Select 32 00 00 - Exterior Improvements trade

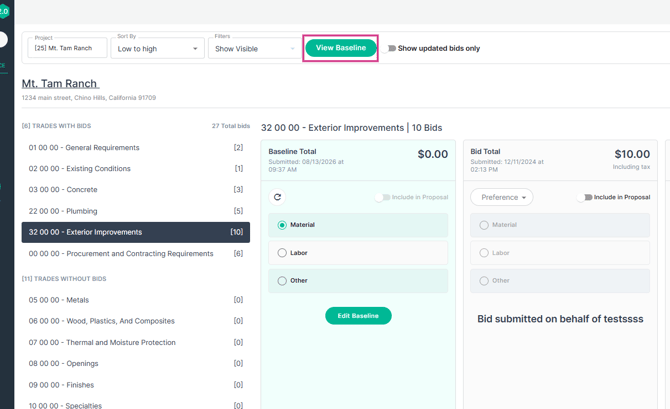[x=136, y=232]
